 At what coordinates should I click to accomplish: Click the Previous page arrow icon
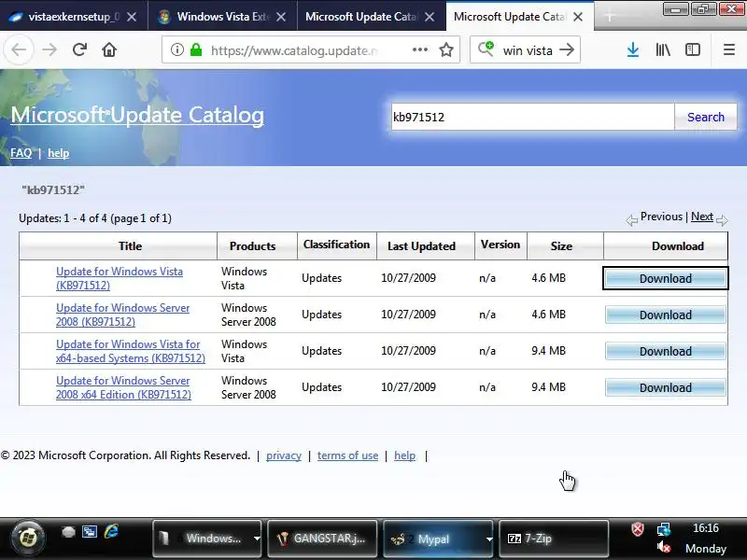coord(631,220)
